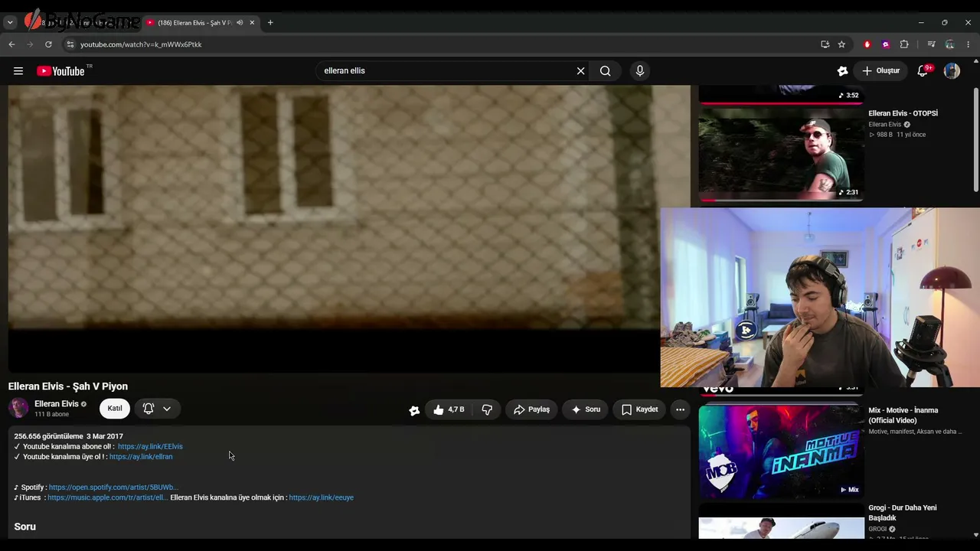The height and width of the screenshot is (551, 980).
Task: Open the notifications bell with 9+ badge
Action: coord(923,71)
